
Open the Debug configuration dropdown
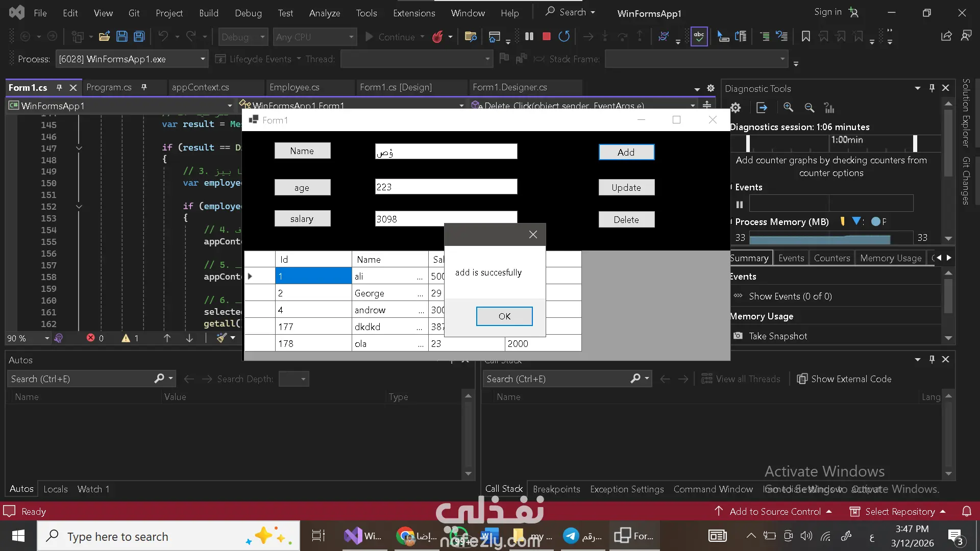pyautogui.click(x=262, y=37)
